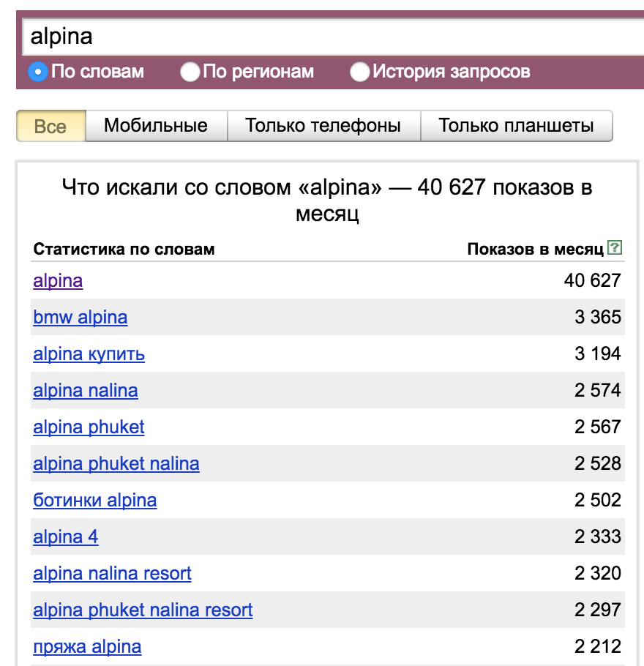Click the help question mark icon
The width and height of the screenshot is (644, 666).
coord(615,248)
